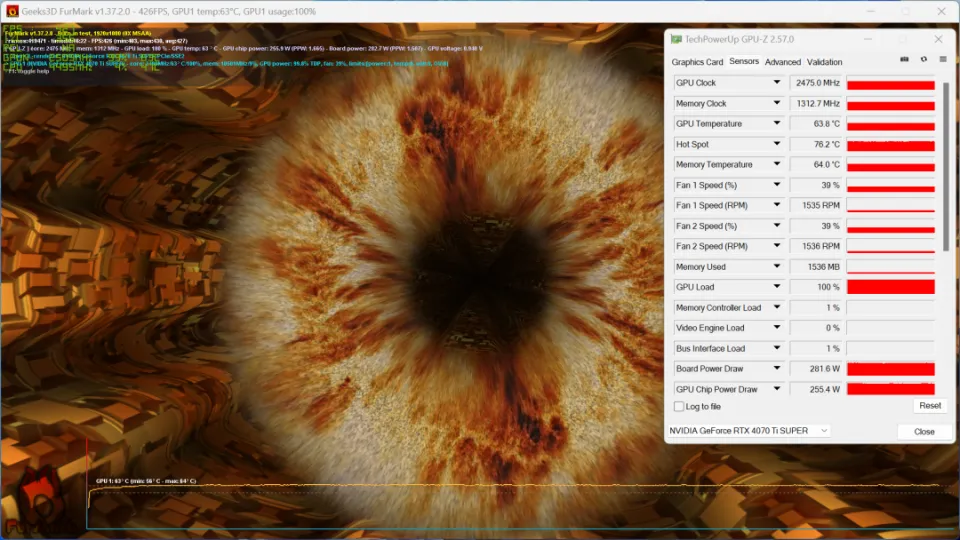
Task: Click the GPU-Z refresh icon
Action: tap(924, 59)
